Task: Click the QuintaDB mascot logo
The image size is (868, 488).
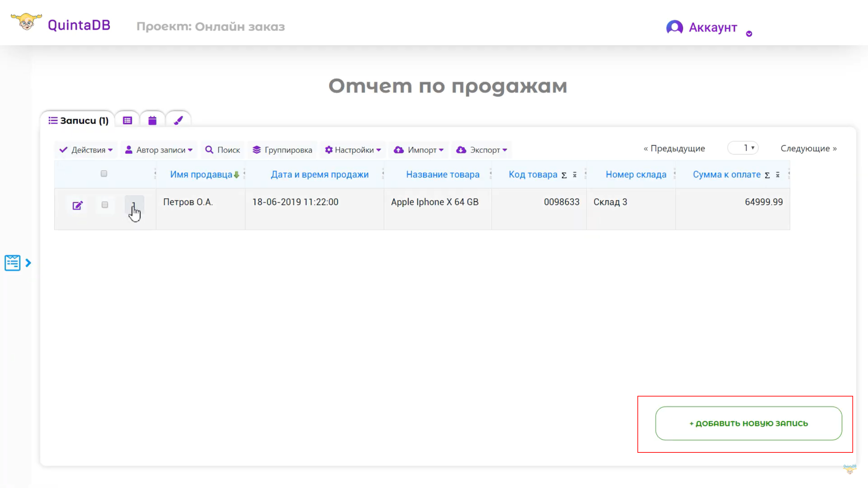Action: pyautogui.click(x=26, y=22)
